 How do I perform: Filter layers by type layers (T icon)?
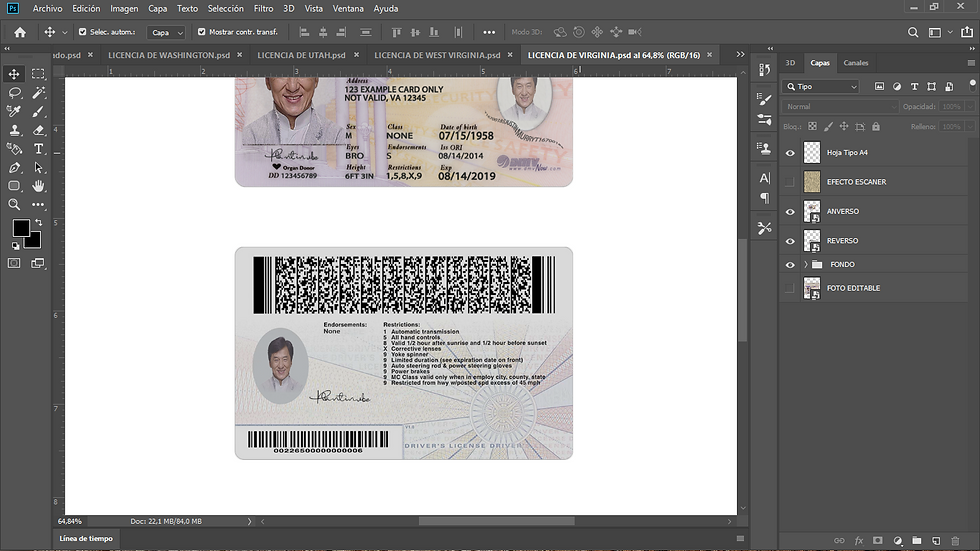point(914,87)
